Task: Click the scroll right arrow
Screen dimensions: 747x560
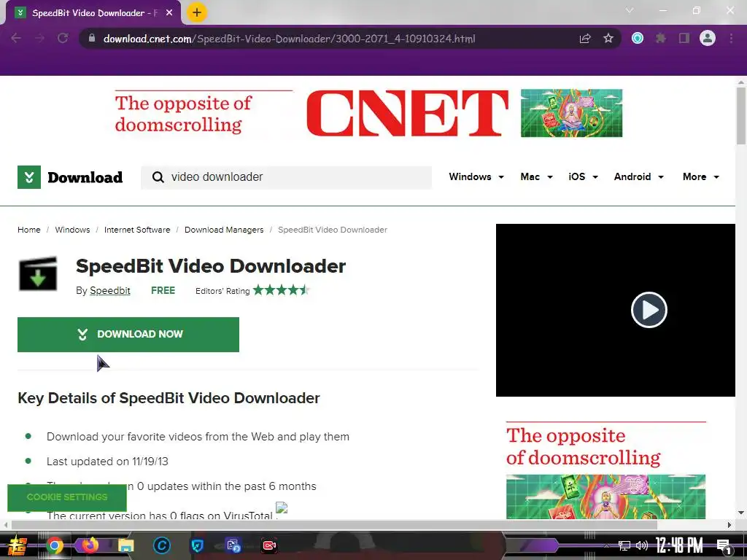Action: coord(729,525)
